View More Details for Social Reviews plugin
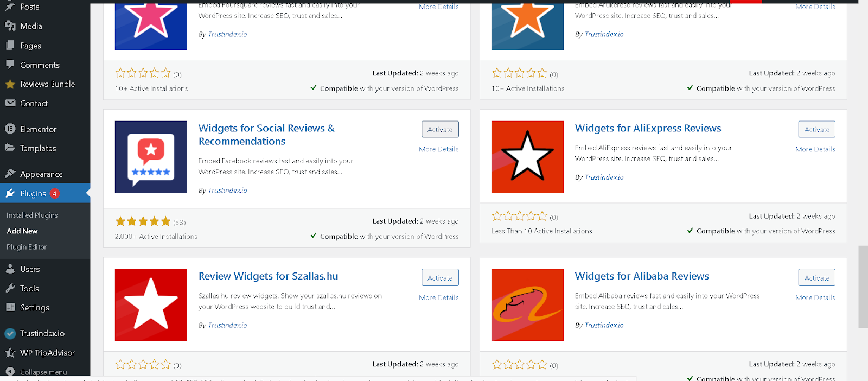Viewport: 868px width, 381px height. (439, 149)
